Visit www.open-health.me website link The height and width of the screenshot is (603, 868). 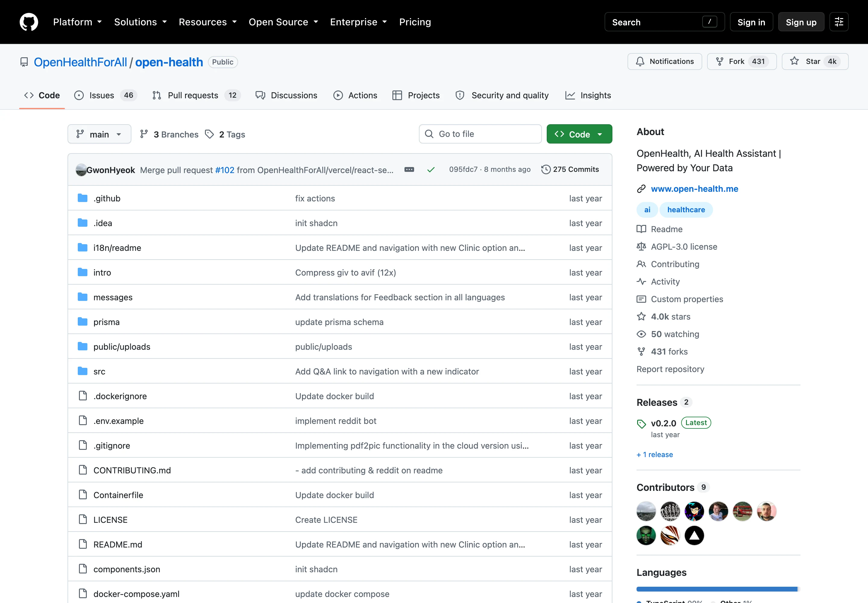[694, 188]
